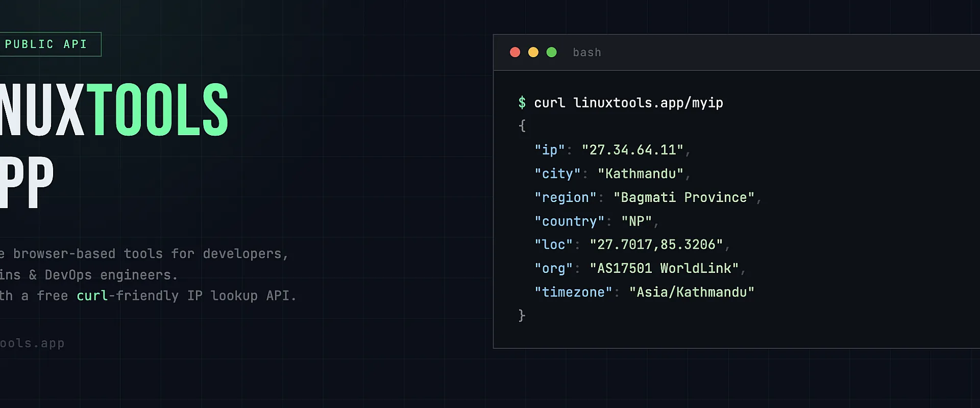Click the faded "ools.app" site address

point(32,344)
